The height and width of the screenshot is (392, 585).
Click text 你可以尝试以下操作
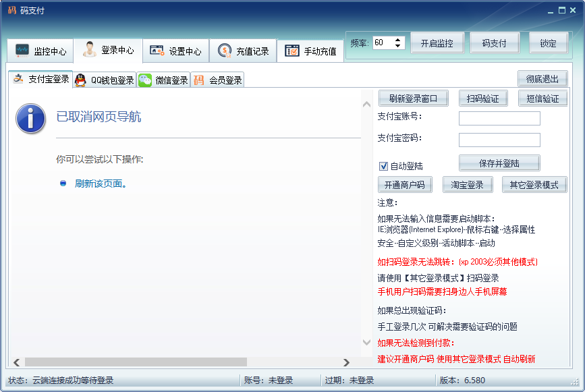(x=100, y=159)
